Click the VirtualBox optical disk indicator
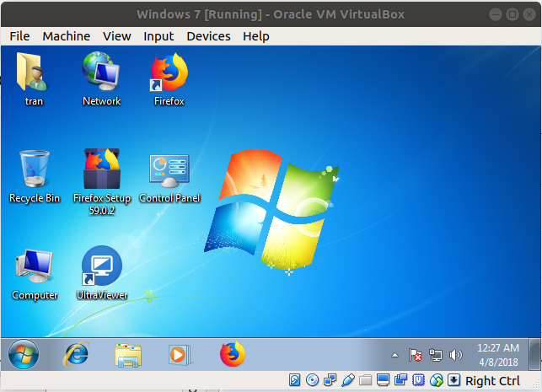 click(312, 380)
